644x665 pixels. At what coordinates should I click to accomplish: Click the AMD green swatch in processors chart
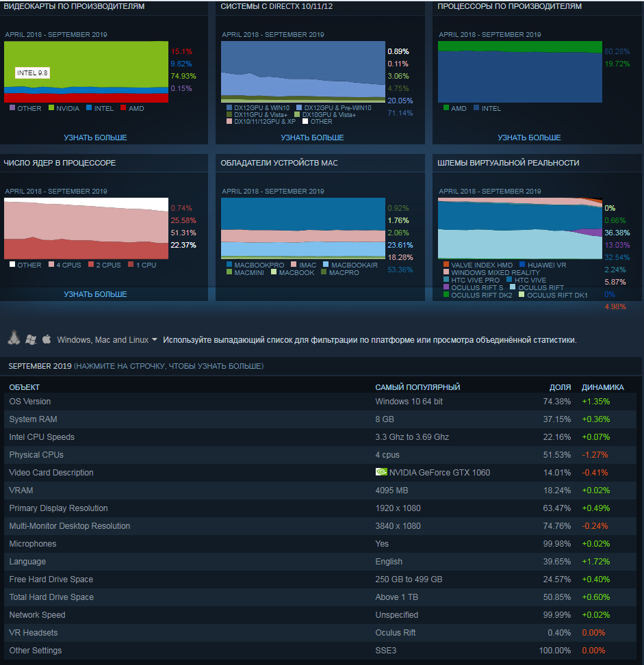[446, 107]
